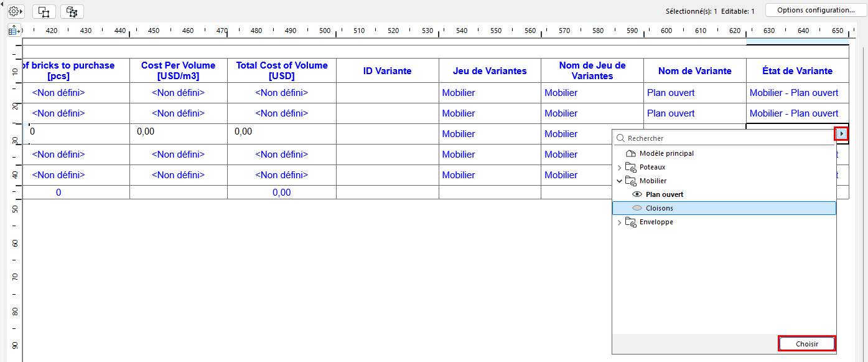The width and height of the screenshot is (868, 362).
Task: Toggle the eye icon next to Plan ouvert
Action: tap(637, 194)
